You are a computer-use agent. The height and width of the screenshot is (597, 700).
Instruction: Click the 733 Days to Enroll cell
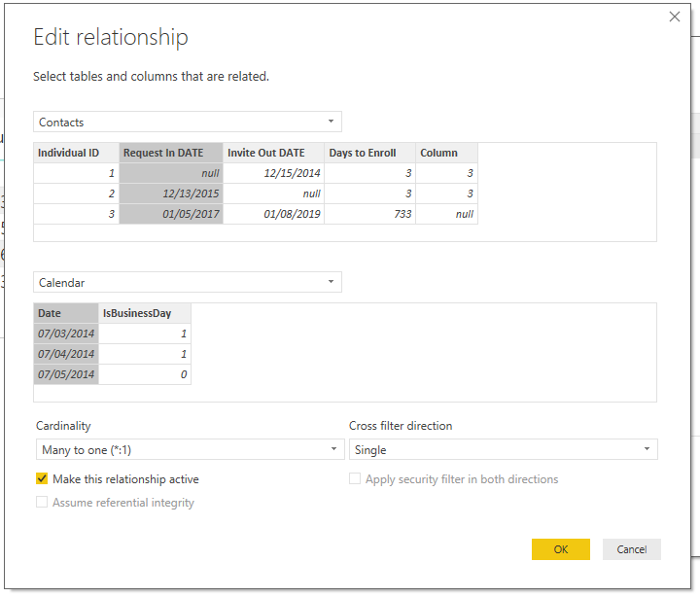coord(370,214)
